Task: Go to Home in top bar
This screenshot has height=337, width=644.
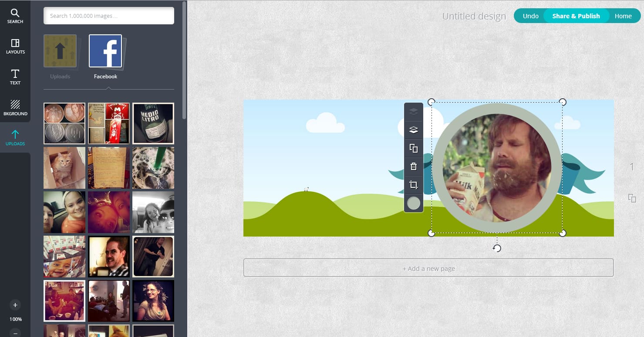Action: (623, 16)
